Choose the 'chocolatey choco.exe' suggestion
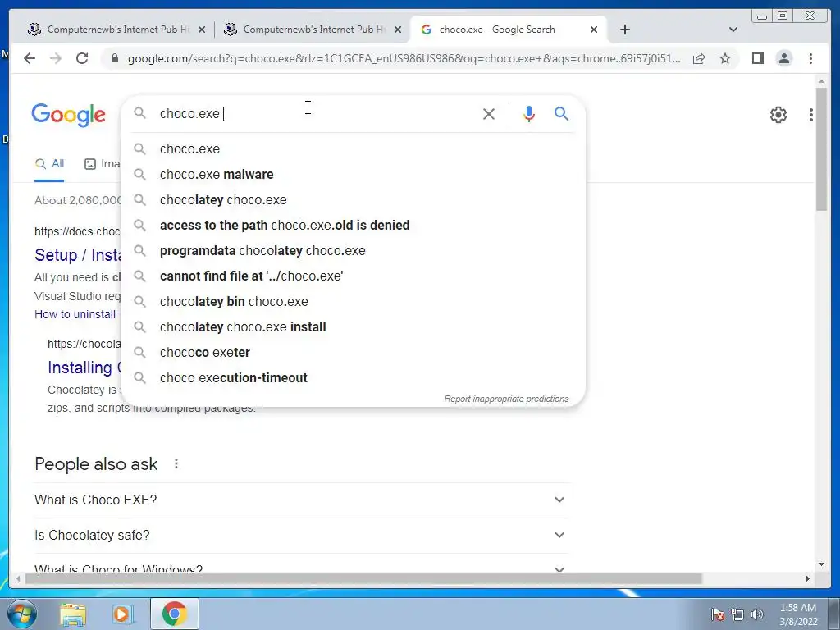 coord(354,200)
